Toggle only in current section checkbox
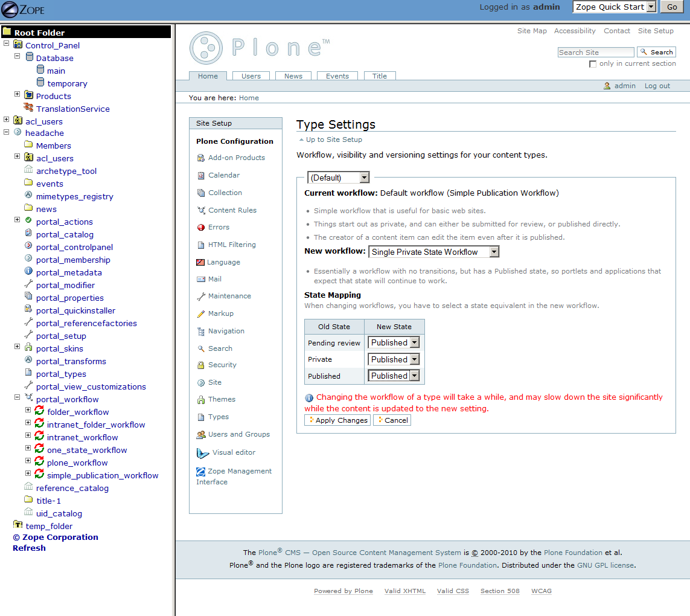Viewport: 690px width, 616px height. [593, 64]
